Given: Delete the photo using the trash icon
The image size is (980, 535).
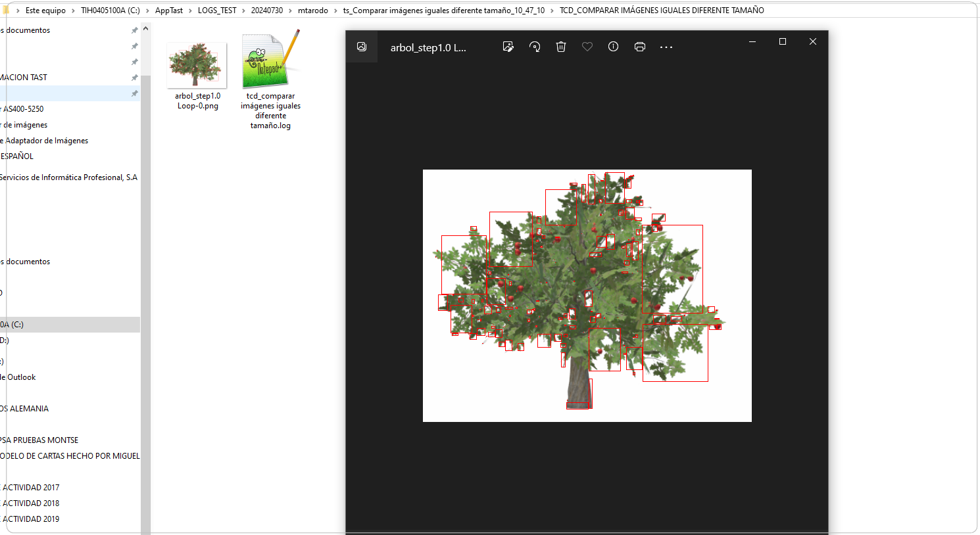Looking at the screenshot, I should (x=561, y=47).
